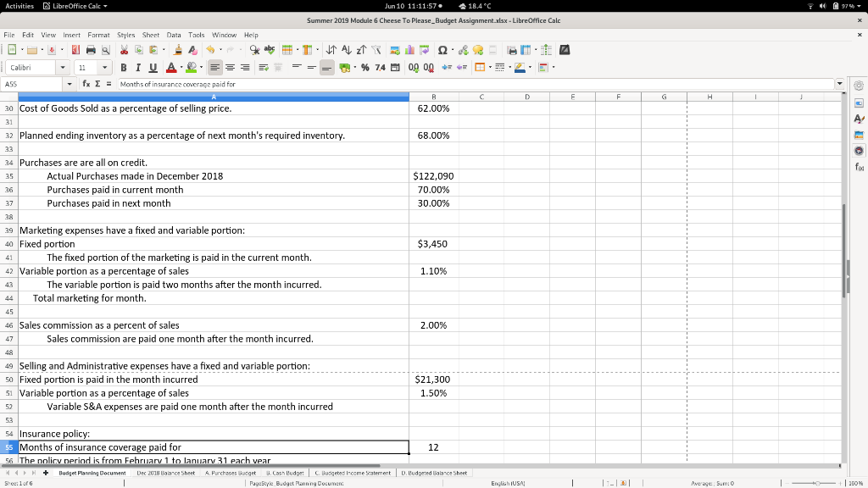
Task: Toggle Wrap Text
Action: click(264, 68)
